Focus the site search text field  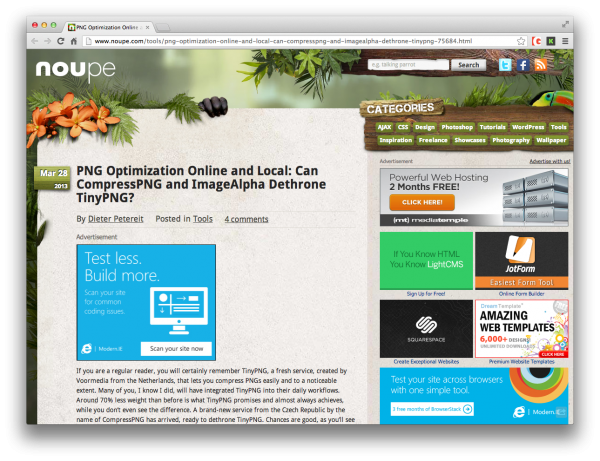point(408,65)
